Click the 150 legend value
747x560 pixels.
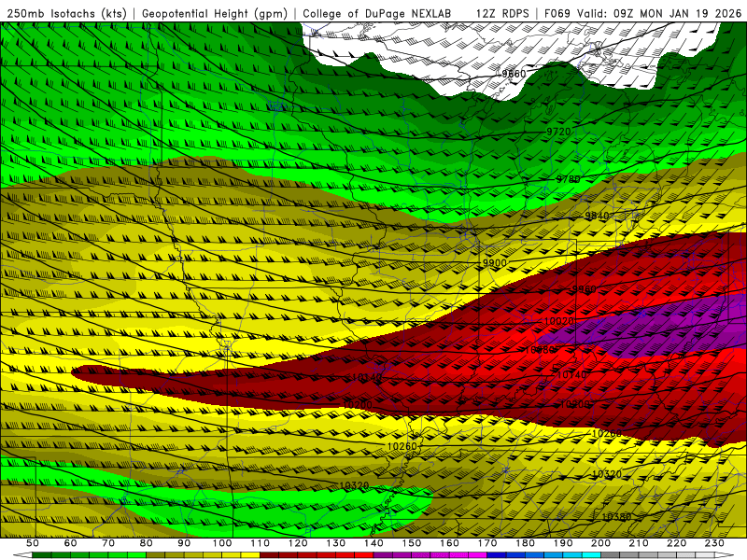tap(411, 543)
